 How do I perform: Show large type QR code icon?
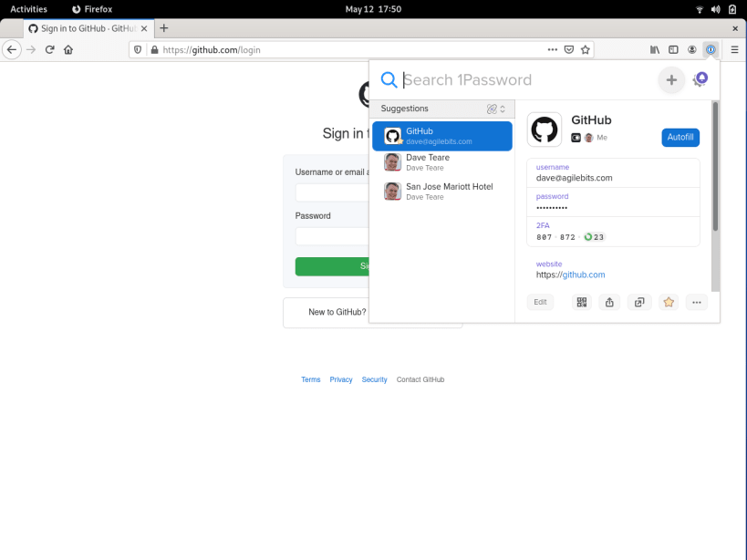point(582,302)
